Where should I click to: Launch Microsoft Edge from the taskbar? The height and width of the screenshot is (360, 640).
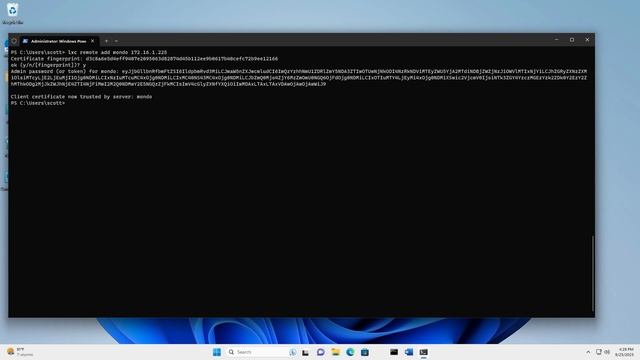(350, 352)
